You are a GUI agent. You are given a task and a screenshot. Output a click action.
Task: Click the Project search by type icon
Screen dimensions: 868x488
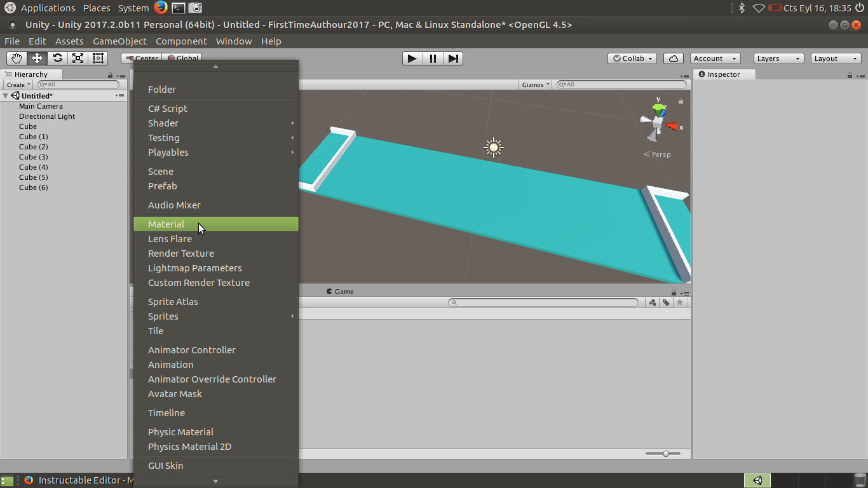(x=653, y=302)
